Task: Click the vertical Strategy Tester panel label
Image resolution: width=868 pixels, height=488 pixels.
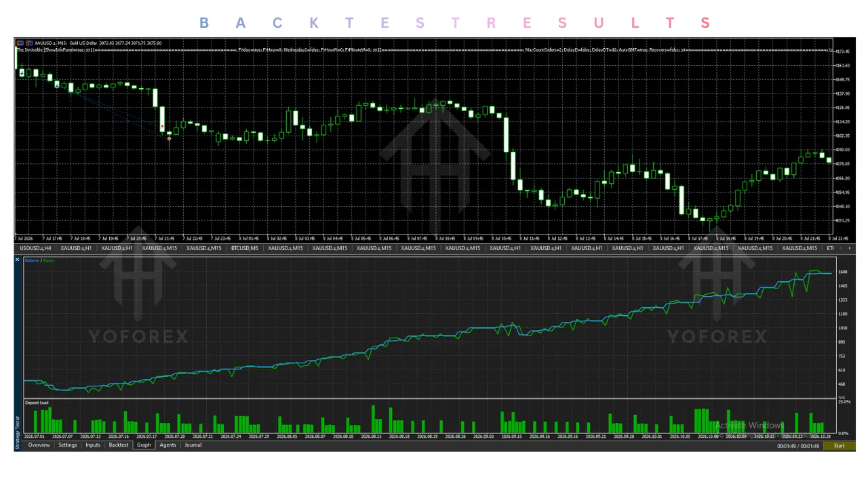Action: pyautogui.click(x=18, y=431)
